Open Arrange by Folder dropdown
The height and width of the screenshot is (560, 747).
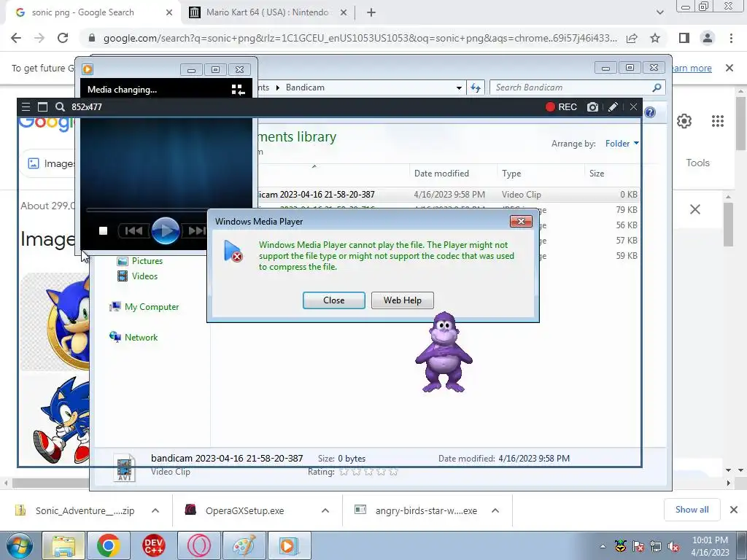click(622, 144)
